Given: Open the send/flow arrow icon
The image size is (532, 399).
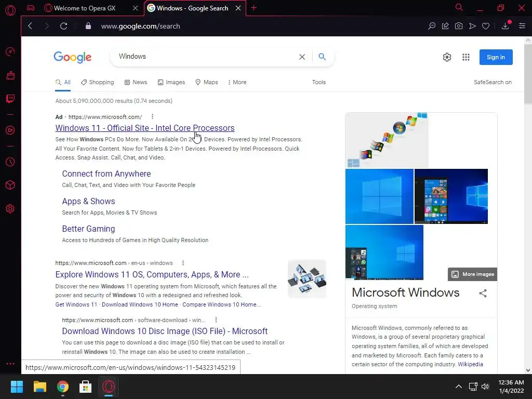Looking at the screenshot, I should tap(472, 26).
